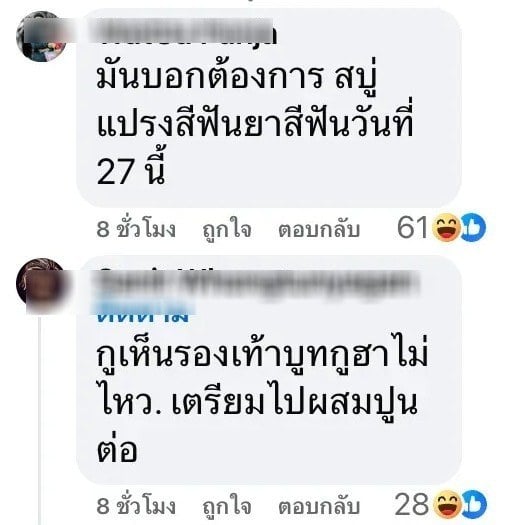The image size is (512, 525).
Task: Click the blue thumbs-up icon beside 61 reactions
Action: [x=473, y=227]
